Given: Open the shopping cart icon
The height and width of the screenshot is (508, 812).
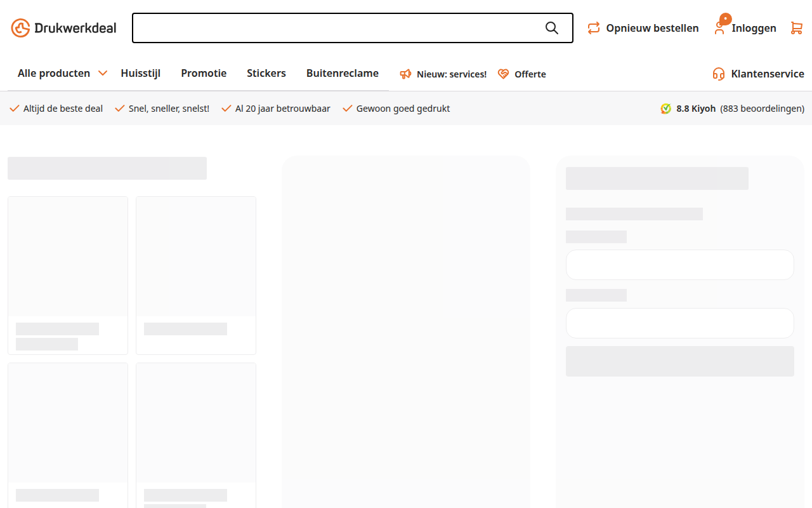Looking at the screenshot, I should [x=797, y=28].
